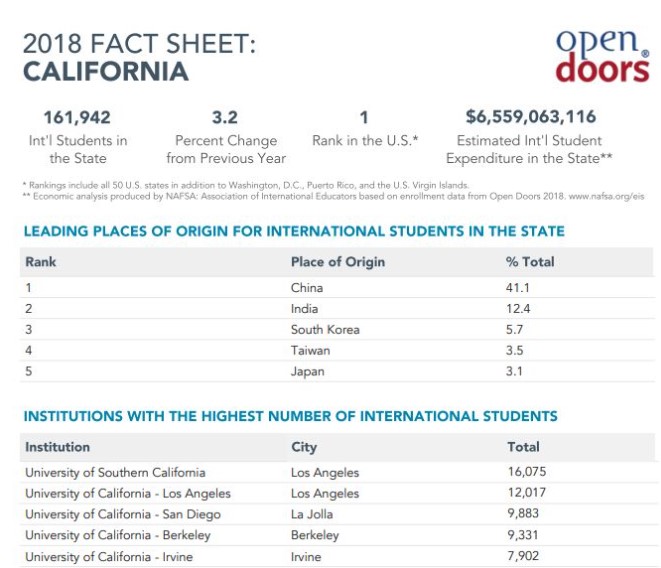This screenshot has height=568, width=661.
Task: Select the Taiwan row entry
Action: point(310,351)
